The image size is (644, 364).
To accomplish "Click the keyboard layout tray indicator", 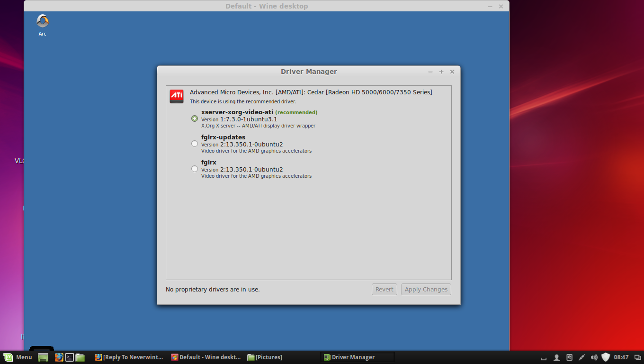I will [544, 358].
